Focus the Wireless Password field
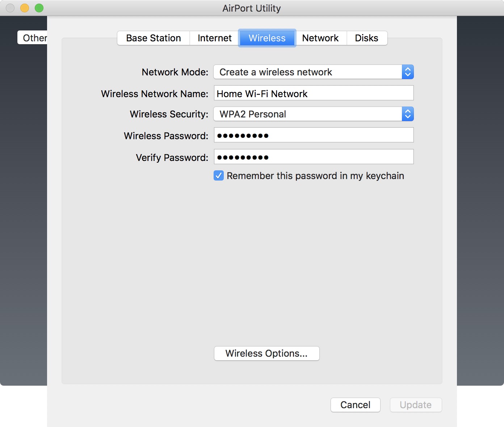 (x=314, y=135)
